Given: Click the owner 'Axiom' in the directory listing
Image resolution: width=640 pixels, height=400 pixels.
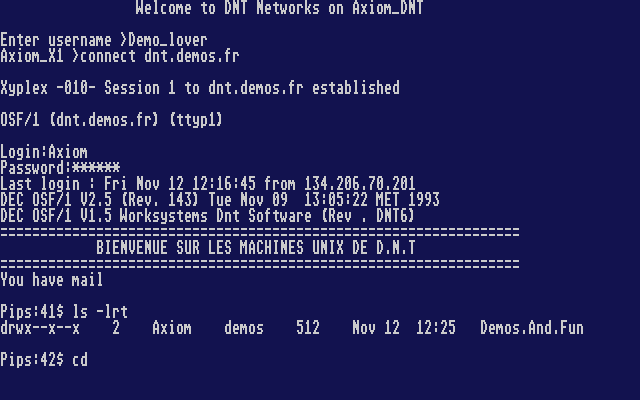Looking at the screenshot, I should tap(172, 328).
